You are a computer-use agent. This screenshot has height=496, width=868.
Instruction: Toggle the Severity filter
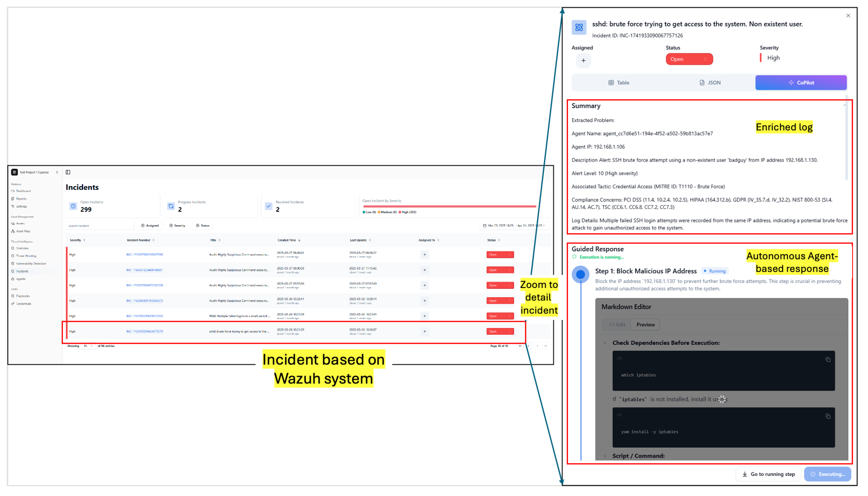click(x=177, y=225)
